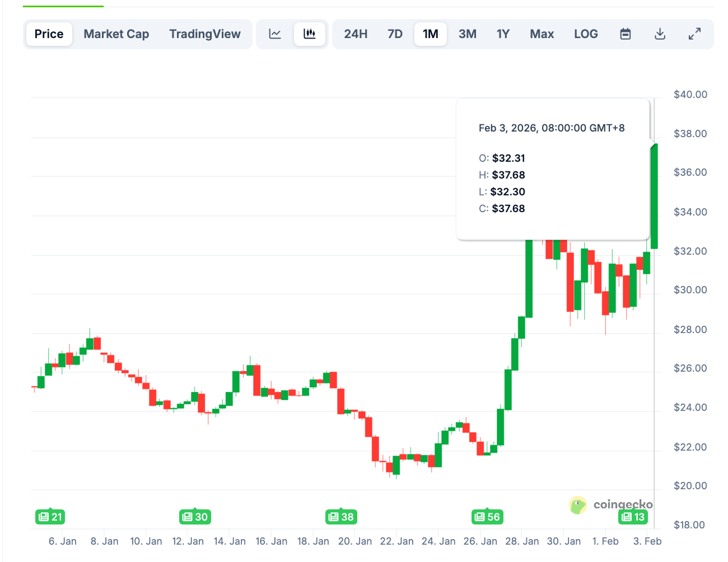Click the high value 'H: $37.68'

(502, 175)
